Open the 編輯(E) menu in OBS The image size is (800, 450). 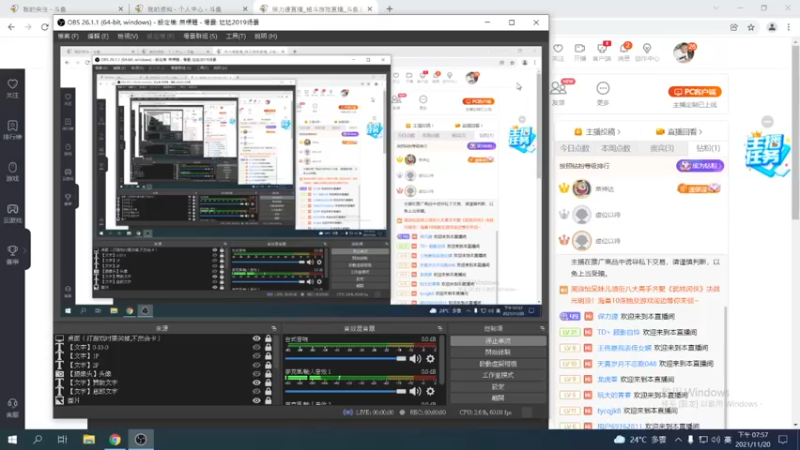[x=98, y=36]
